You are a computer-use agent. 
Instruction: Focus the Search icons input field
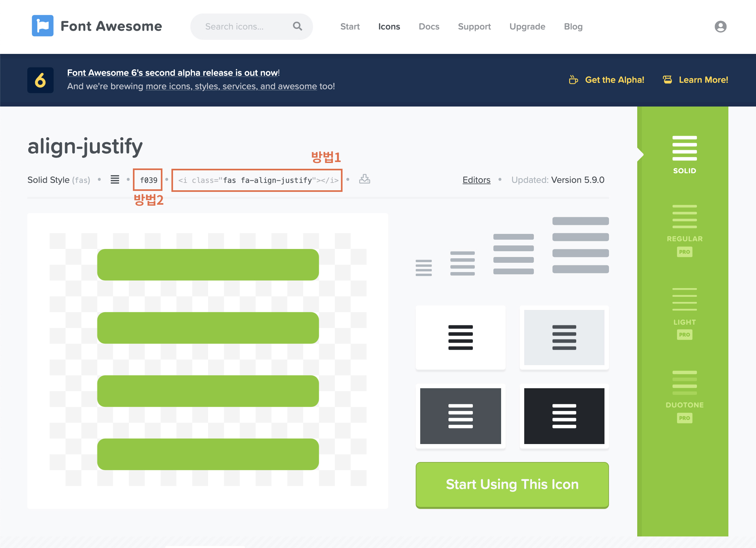(240, 27)
